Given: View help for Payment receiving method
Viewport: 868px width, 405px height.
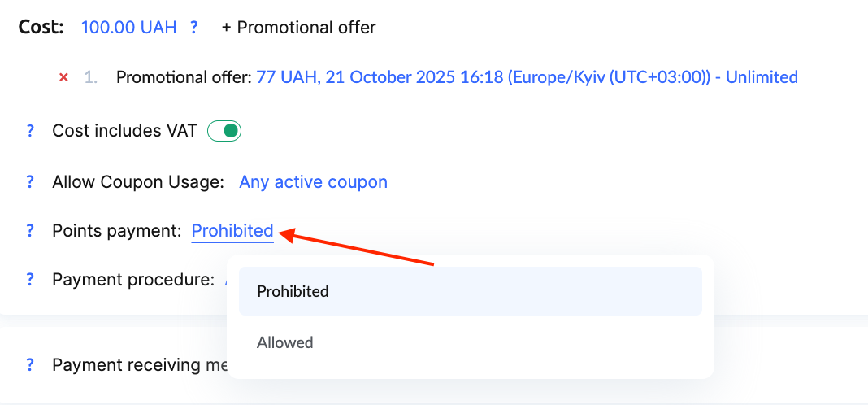Looking at the screenshot, I should click(30, 365).
